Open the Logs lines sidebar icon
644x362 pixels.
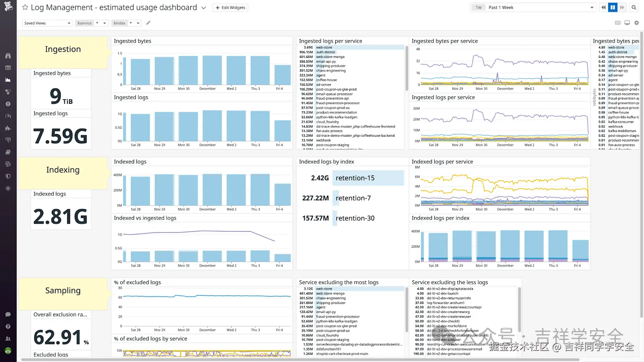8,140
